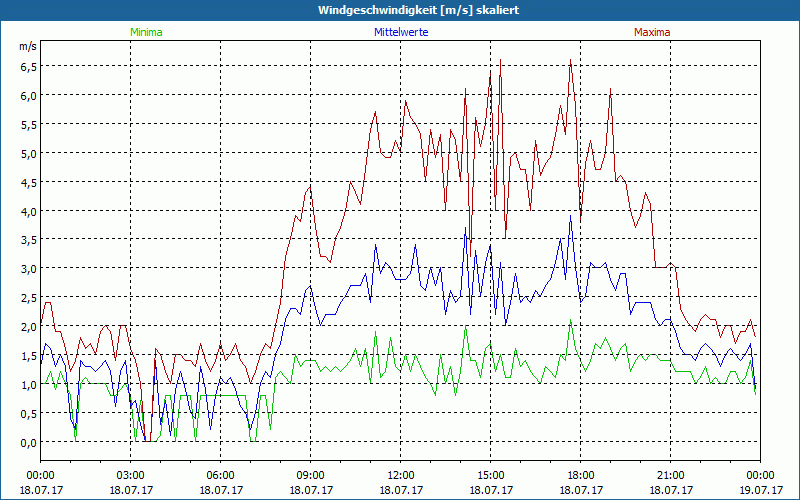800x500 pixels.
Task: Click the 03:00 time axis label
Action: point(131,476)
